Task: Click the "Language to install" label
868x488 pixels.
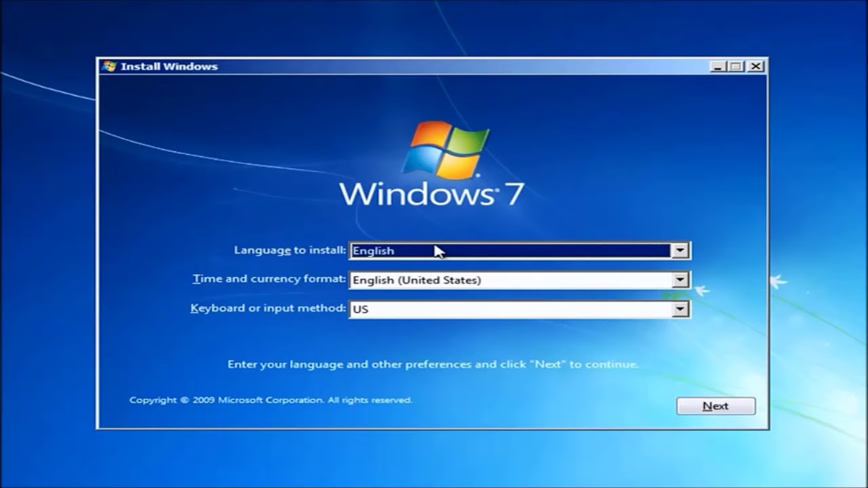Action: 290,250
